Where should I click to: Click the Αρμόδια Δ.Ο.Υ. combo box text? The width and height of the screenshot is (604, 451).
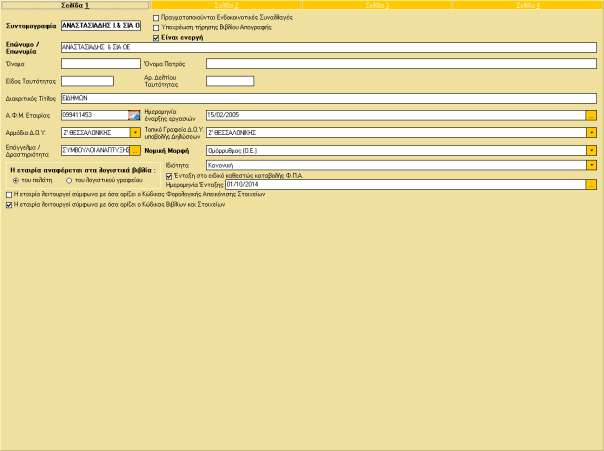pos(96,132)
